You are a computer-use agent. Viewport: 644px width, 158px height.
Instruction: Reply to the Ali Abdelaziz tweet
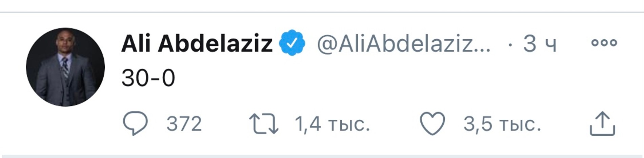[135, 123]
